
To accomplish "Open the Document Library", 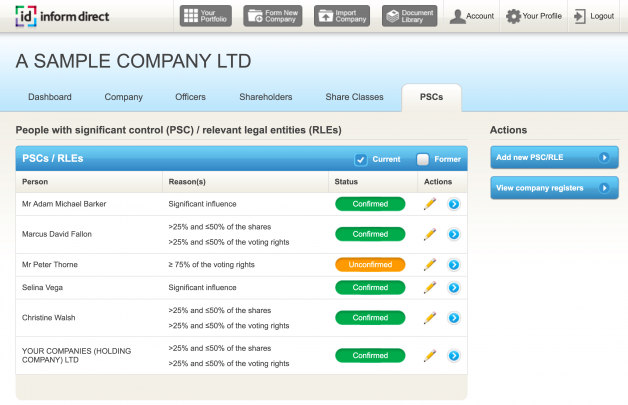I will 409,16.
